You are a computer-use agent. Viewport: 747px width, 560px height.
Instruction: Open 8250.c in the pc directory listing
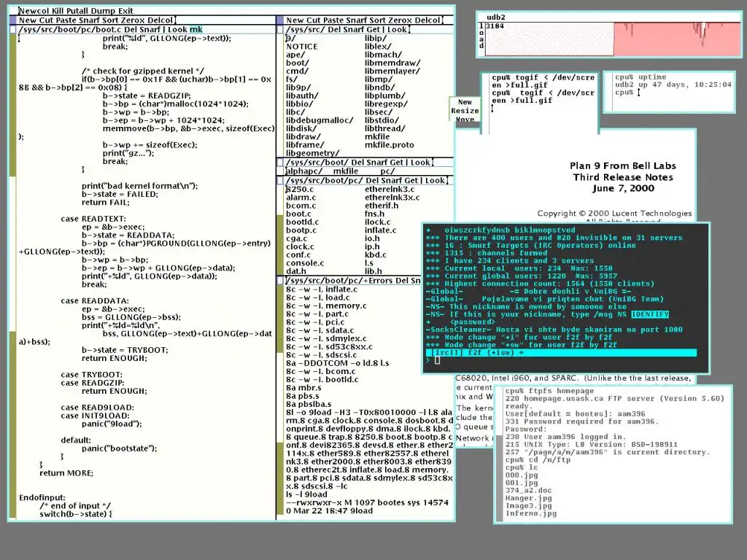pos(300,189)
